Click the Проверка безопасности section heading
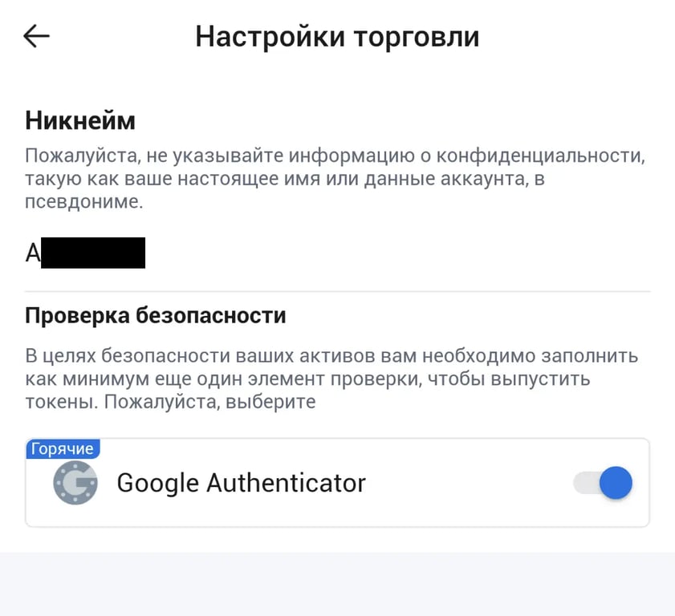 [156, 315]
